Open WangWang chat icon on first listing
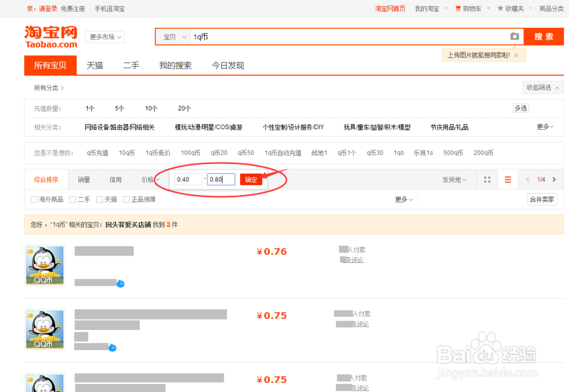Screen dimensions: 569x392 tap(119, 283)
